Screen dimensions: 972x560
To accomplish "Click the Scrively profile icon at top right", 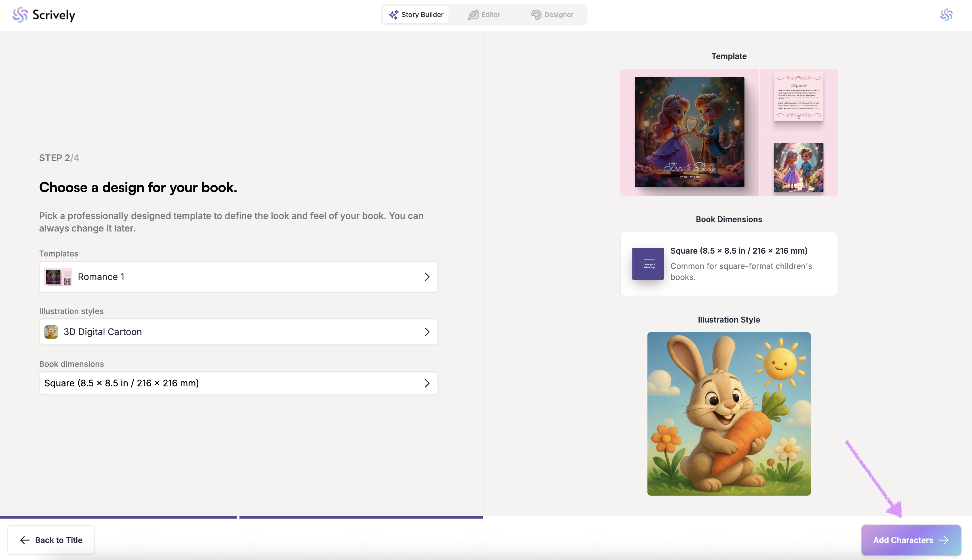I will tap(946, 15).
